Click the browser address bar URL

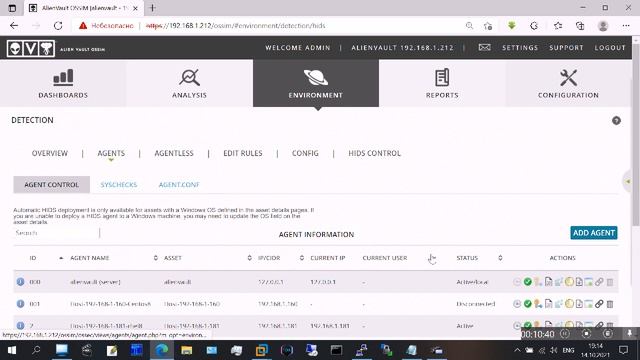[236, 26]
